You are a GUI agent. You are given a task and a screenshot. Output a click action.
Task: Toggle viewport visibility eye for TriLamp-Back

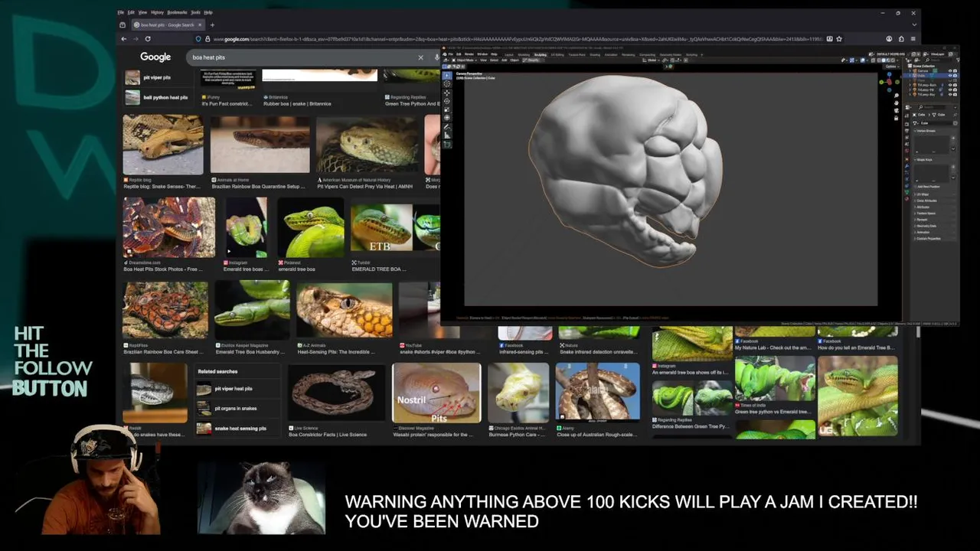(950, 85)
